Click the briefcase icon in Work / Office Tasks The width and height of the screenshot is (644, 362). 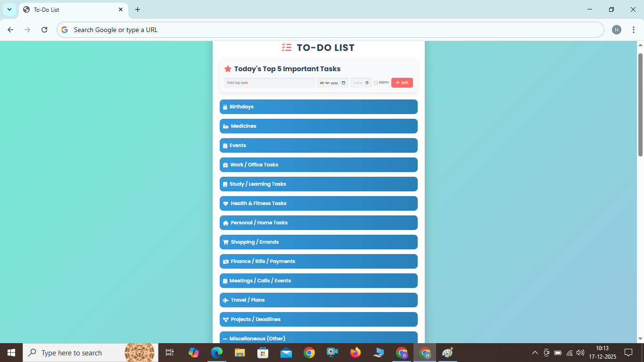pos(225,165)
